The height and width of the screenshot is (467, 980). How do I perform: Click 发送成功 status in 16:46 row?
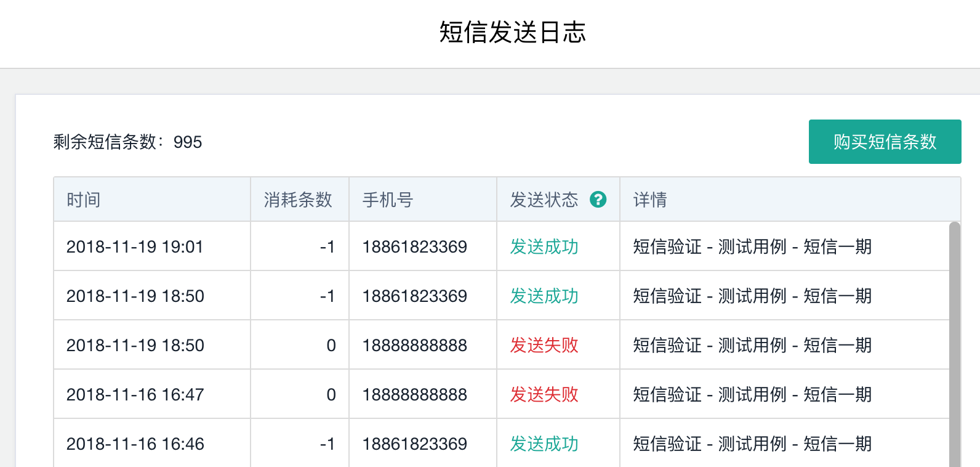click(x=544, y=444)
